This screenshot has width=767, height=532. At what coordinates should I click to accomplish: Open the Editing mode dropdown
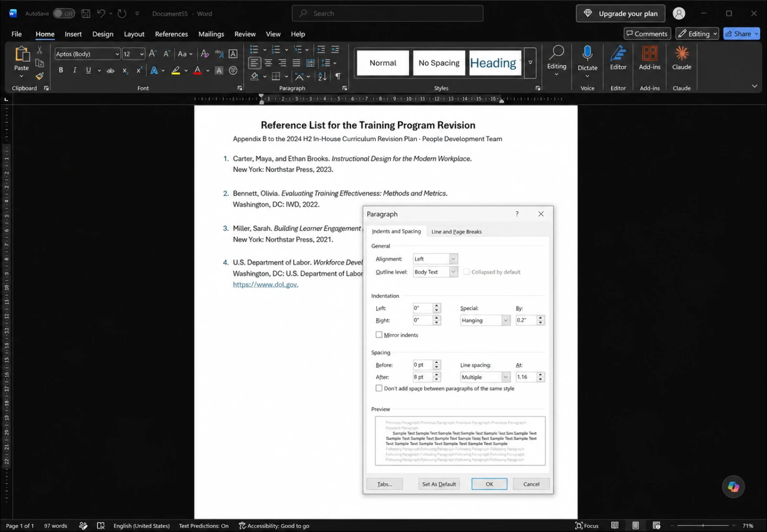pyautogui.click(x=697, y=34)
